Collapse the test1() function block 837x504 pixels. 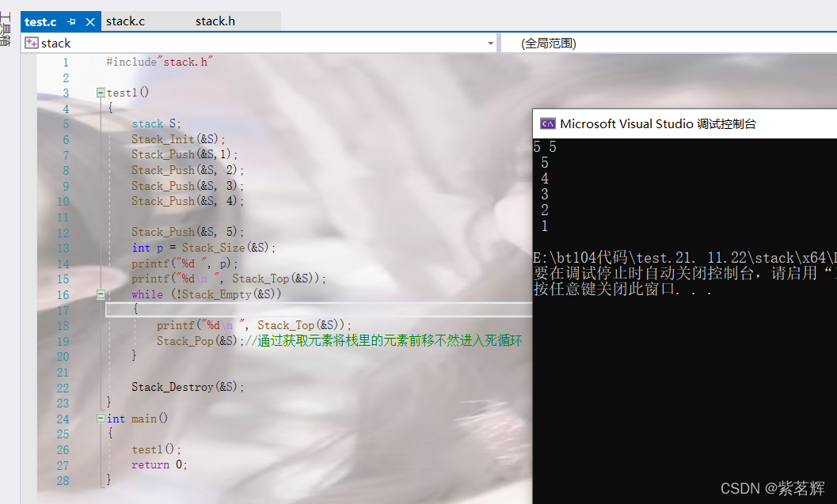click(101, 93)
